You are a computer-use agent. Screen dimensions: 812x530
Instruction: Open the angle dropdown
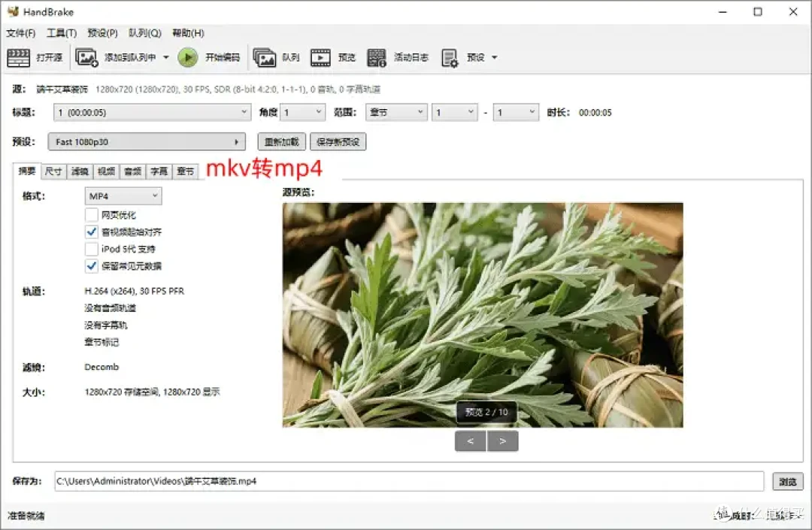[303, 112]
